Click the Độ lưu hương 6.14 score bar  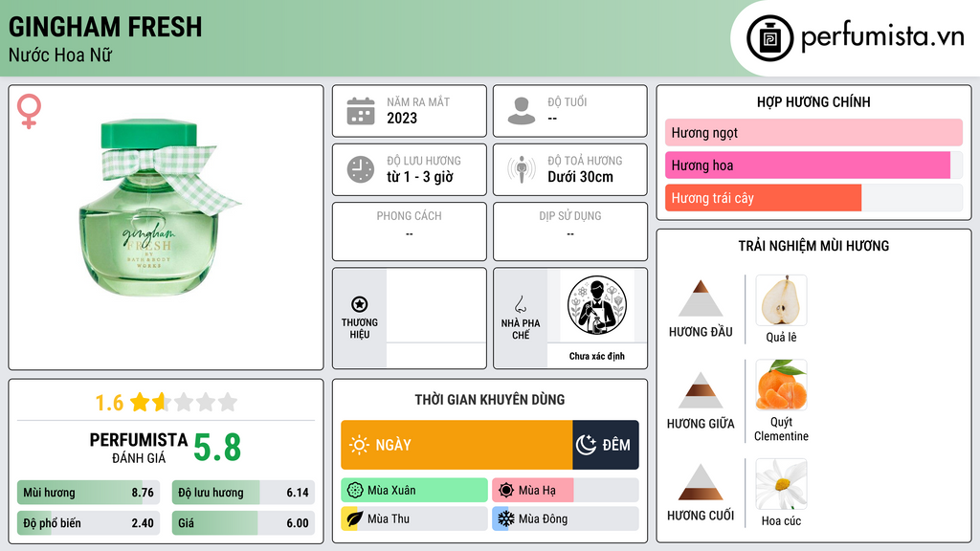click(x=243, y=493)
